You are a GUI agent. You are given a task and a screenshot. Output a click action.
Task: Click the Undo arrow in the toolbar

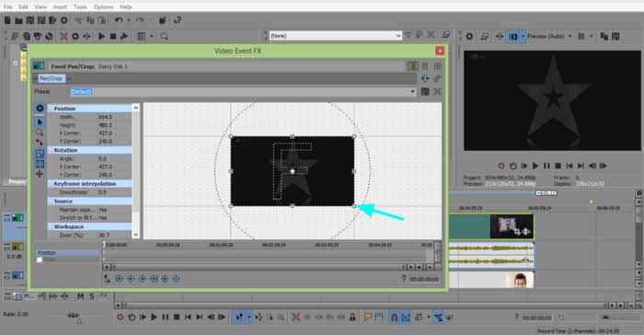pyautogui.click(x=119, y=19)
